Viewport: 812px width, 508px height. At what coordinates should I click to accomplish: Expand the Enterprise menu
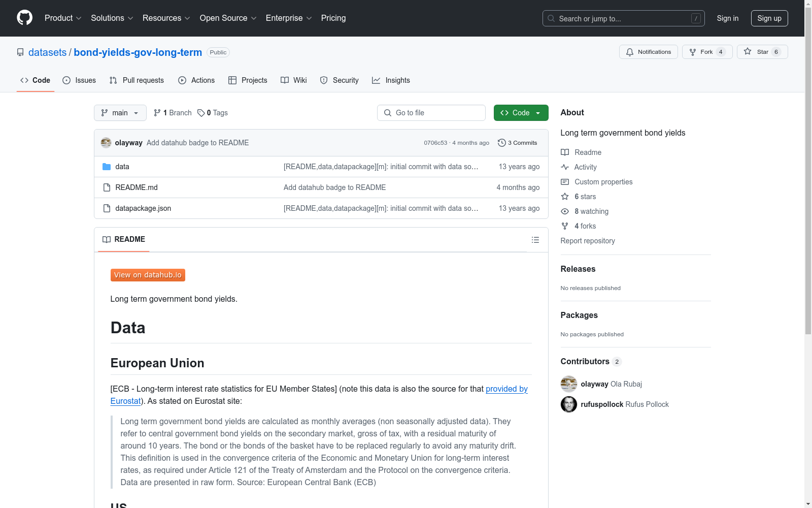click(x=289, y=18)
